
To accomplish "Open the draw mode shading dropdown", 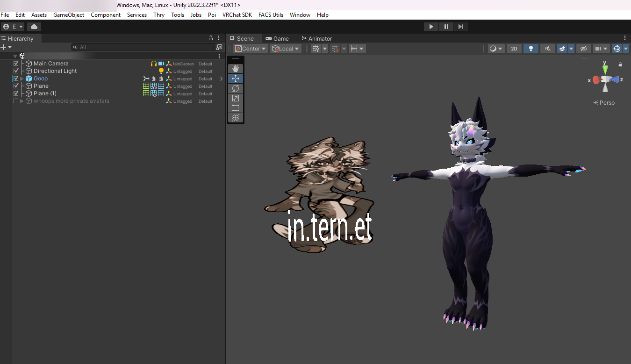I will 495,49.
